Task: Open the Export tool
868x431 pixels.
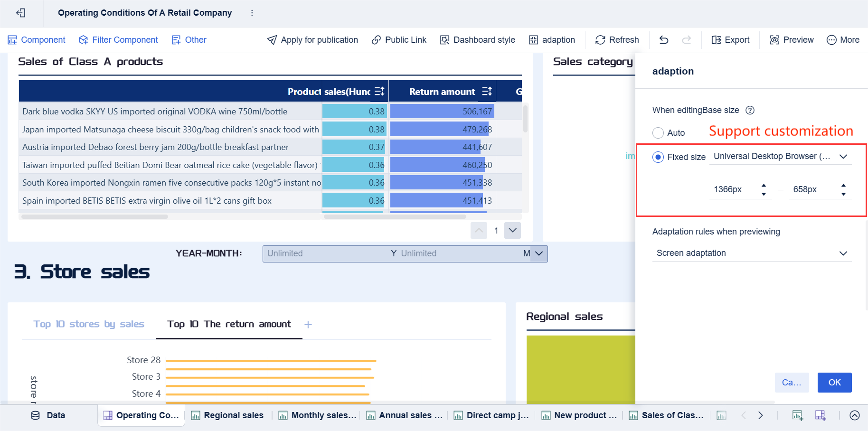Action: pos(717,40)
